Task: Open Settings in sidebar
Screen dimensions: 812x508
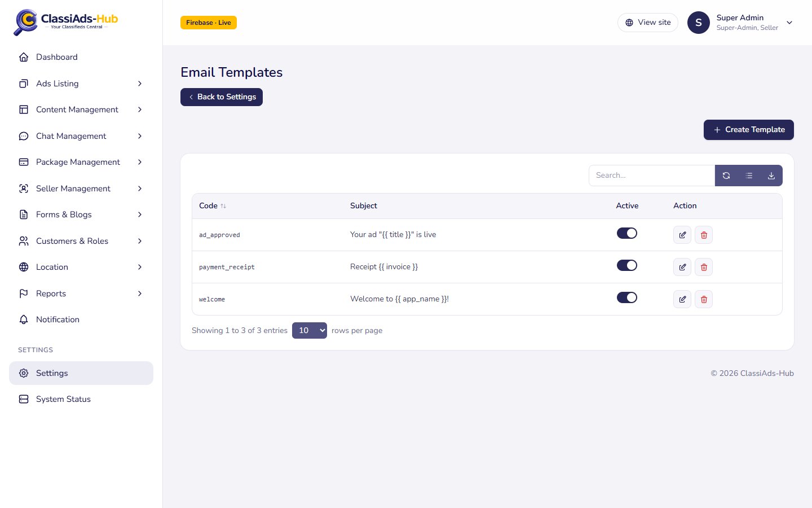Action: click(81, 373)
